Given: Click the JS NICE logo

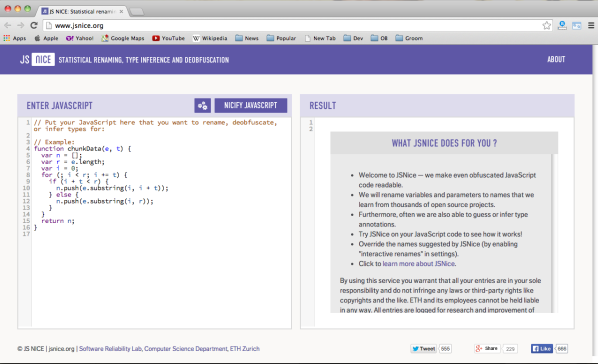Looking at the screenshot, I should point(37,60).
